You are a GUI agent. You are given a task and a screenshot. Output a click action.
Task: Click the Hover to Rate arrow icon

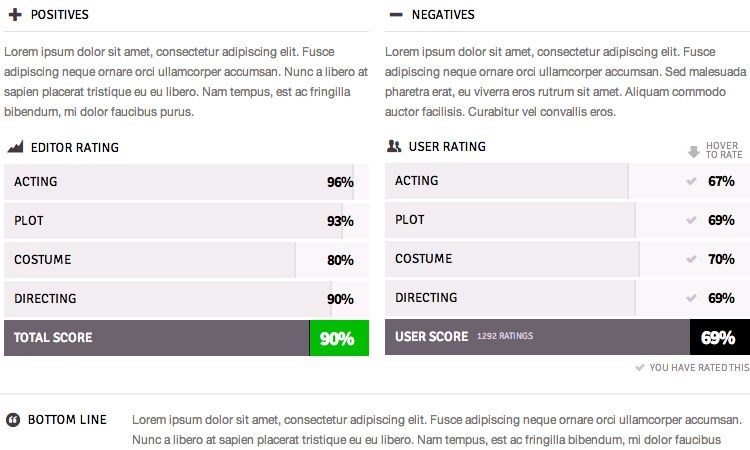[x=694, y=152]
